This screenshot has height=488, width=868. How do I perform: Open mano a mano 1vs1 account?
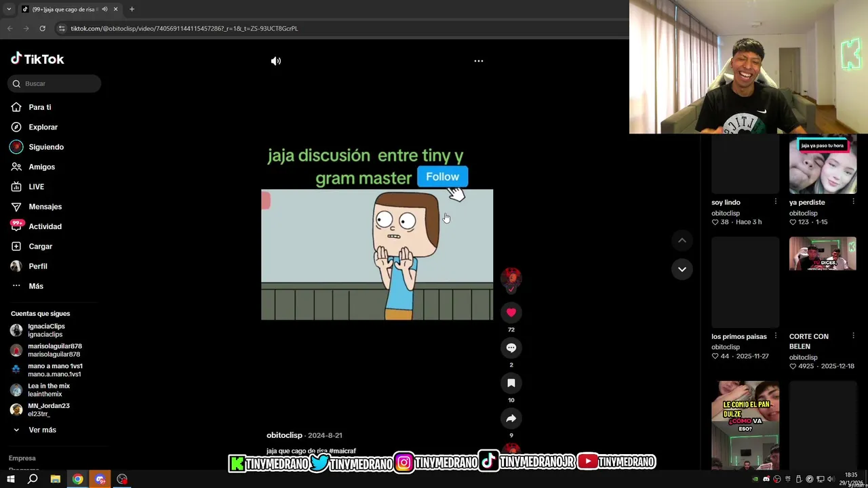46,370
